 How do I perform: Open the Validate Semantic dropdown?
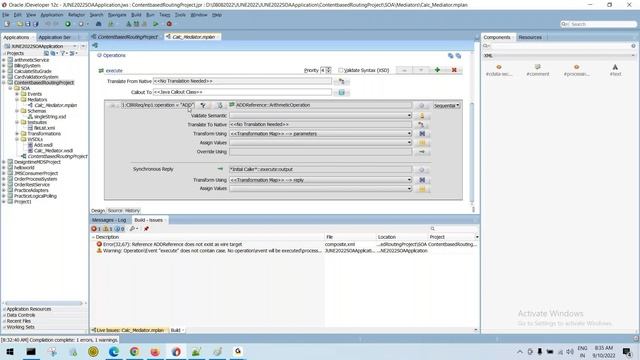(x=409, y=116)
